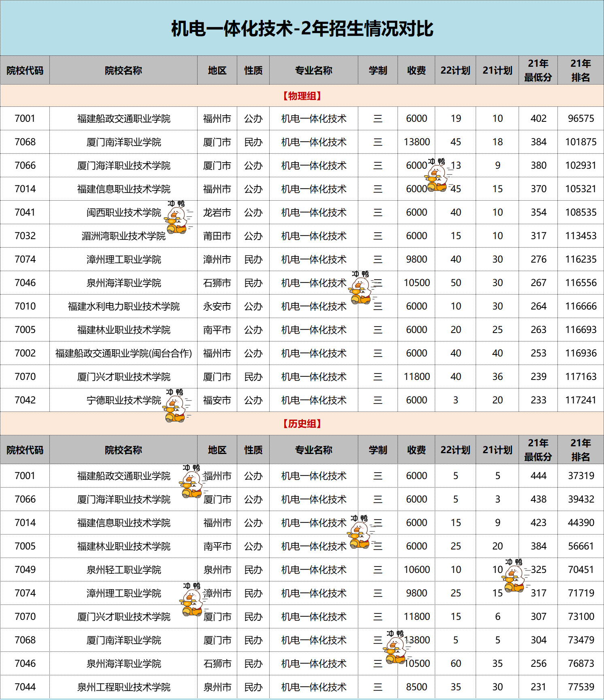
Task: Click the ranking value 39432
Action: 581,499
